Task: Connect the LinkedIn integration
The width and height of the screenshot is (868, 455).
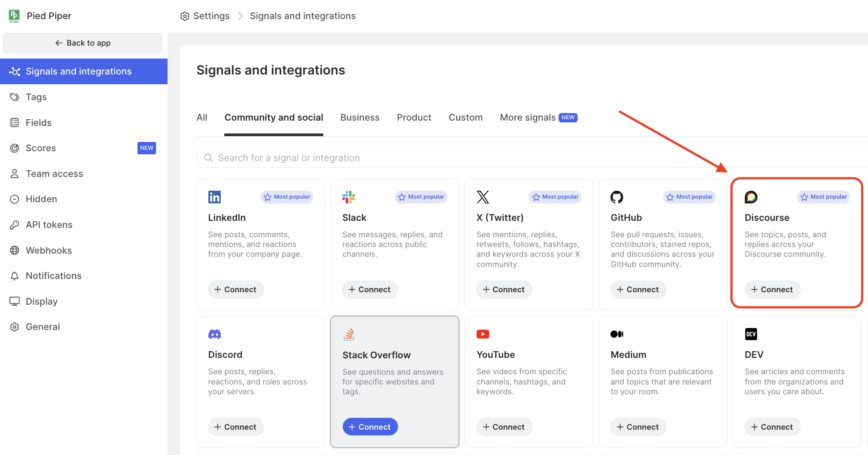Action: [236, 290]
